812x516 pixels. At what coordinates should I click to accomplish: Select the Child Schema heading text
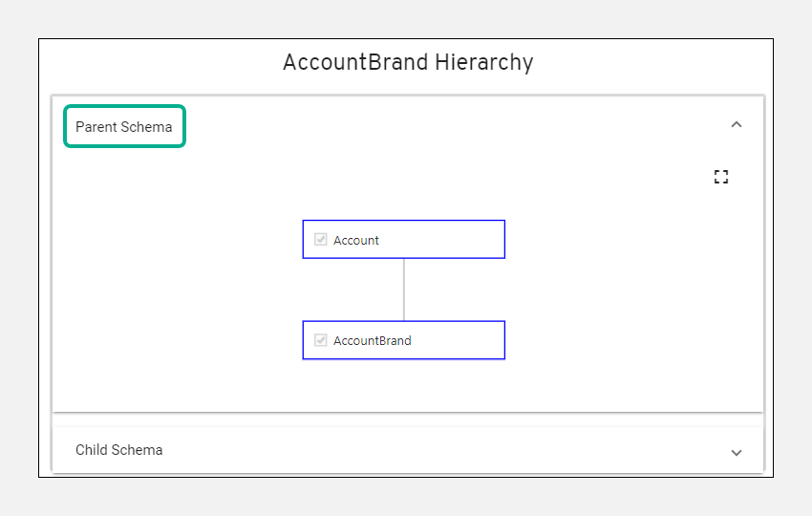[x=119, y=450]
